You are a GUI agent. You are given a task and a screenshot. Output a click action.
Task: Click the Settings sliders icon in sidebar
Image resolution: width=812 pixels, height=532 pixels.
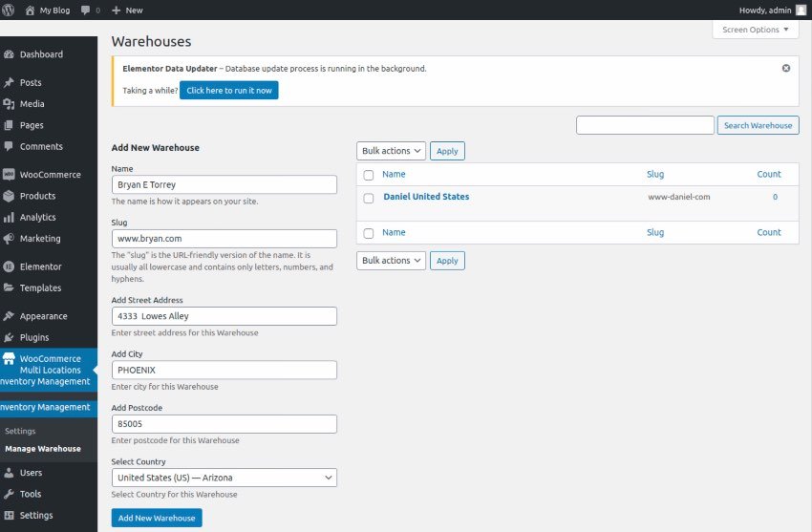pyautogui.click(x=9, y=516)
